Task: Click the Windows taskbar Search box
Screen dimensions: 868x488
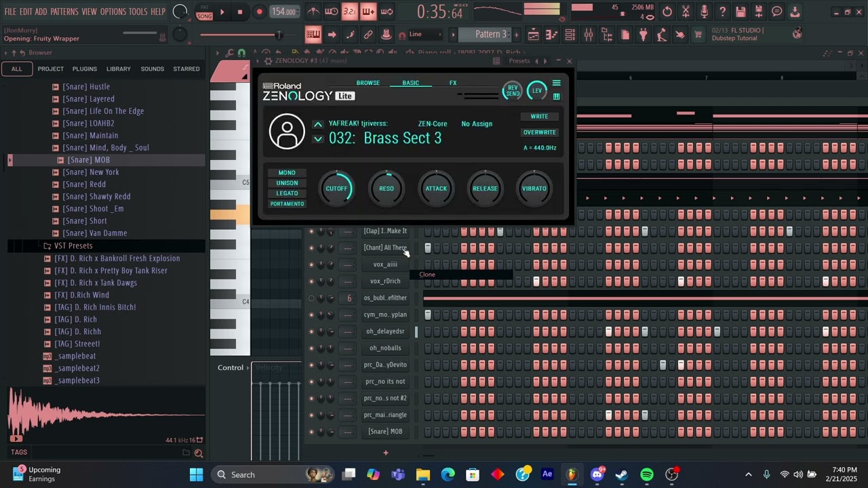Action: coord(274,474)
